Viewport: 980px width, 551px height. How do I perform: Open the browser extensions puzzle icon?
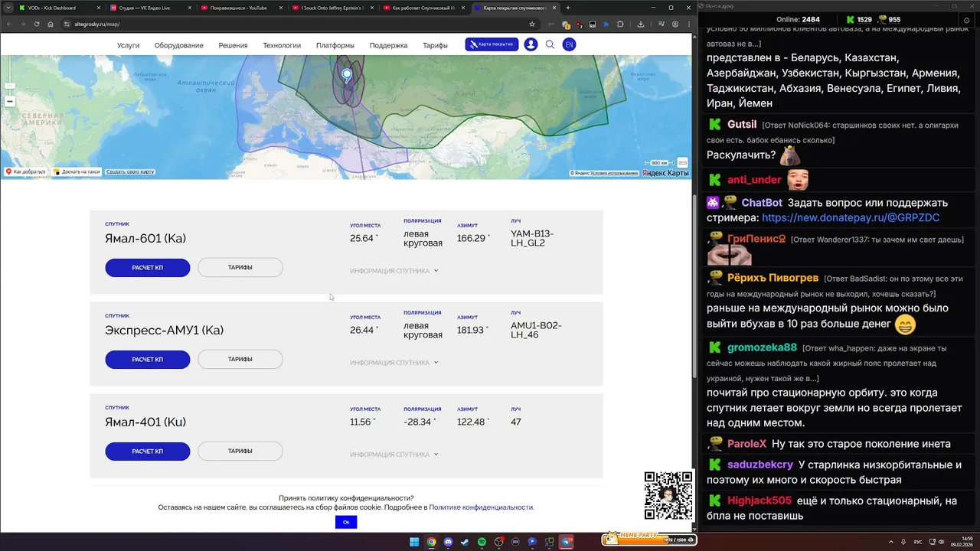point(620,24)
